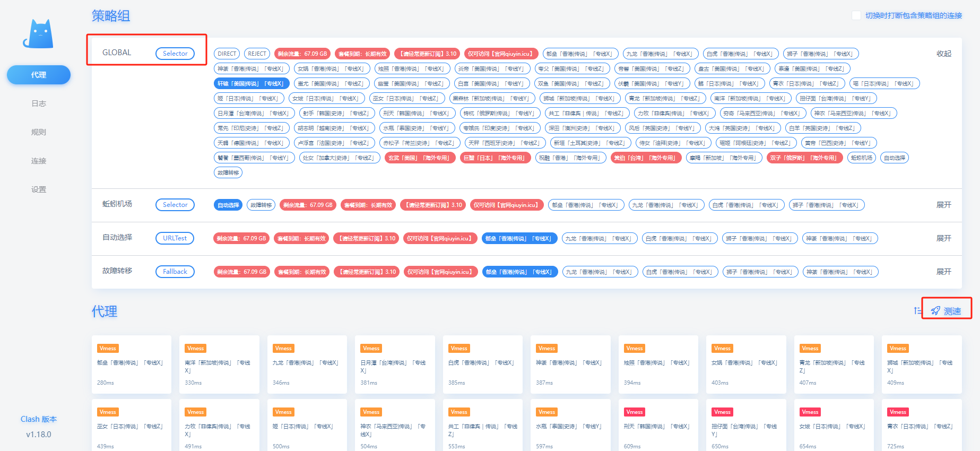Click the 九龙 香港 346ms proxy card
Screen dimensions: 980x451
pos(307,365)
